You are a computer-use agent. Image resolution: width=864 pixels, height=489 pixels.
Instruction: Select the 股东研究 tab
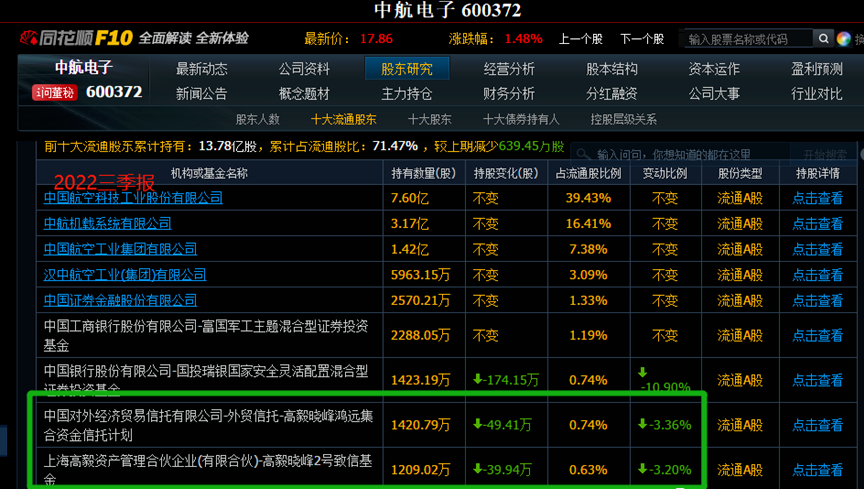[407, 69]
